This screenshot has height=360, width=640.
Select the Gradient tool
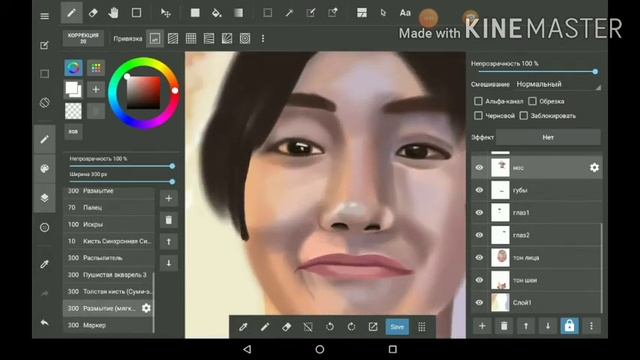(x=238, y=13)
